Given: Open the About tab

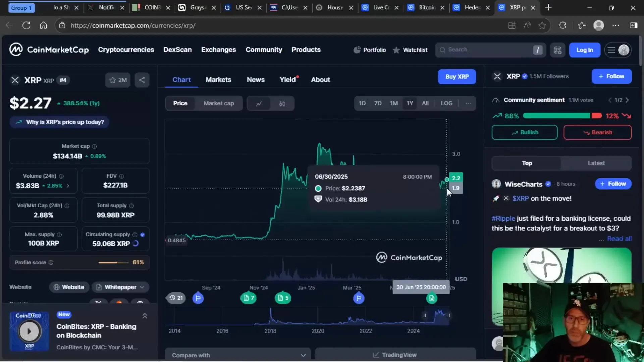Looking at the screenshot, I should click(320, 80).
